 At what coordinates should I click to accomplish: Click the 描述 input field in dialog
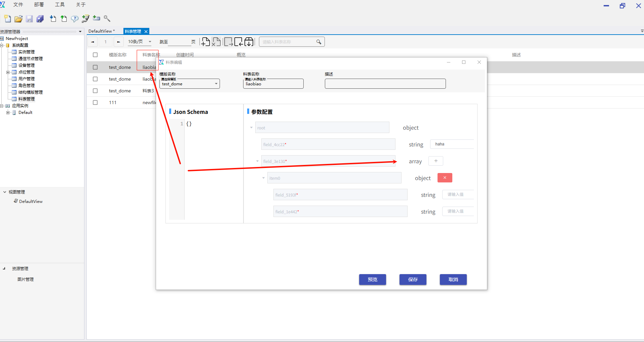tap(385, 84)
